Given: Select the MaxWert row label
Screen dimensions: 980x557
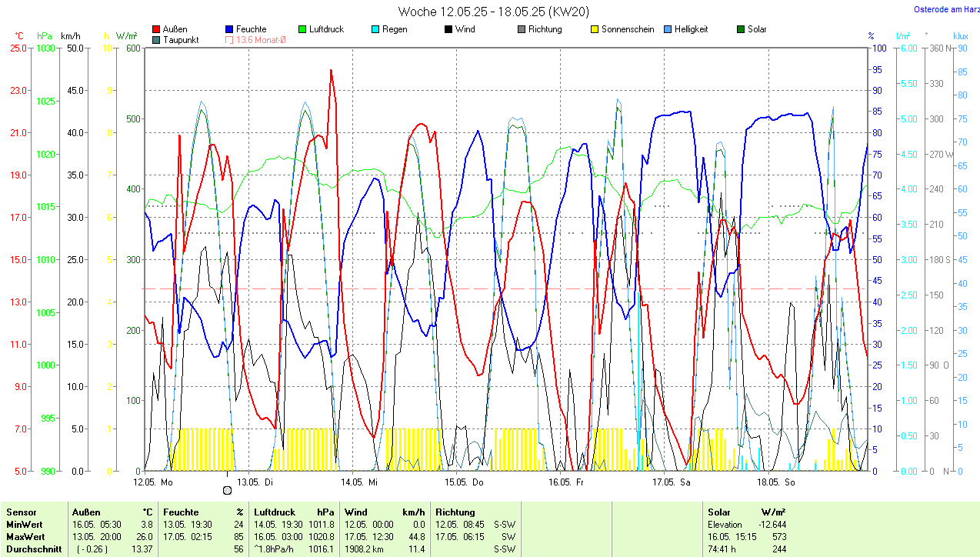Looking at the screenshot, I should (x=25, y=537).
